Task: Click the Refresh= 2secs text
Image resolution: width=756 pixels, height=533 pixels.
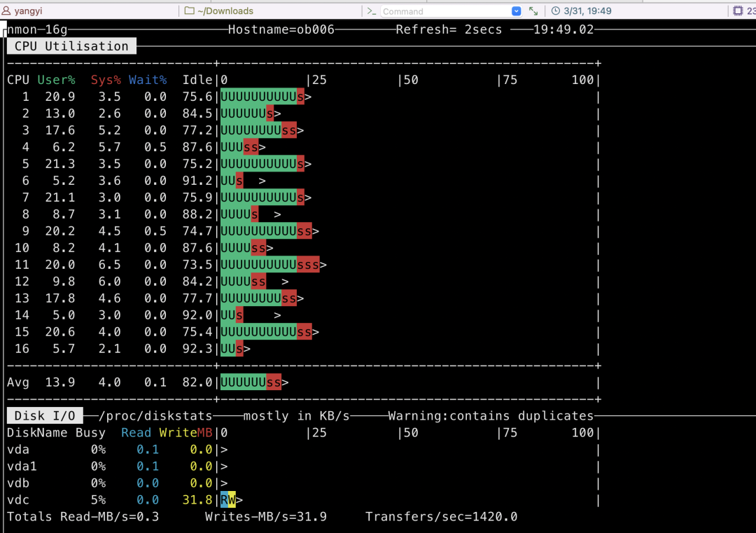Action: 449,29
